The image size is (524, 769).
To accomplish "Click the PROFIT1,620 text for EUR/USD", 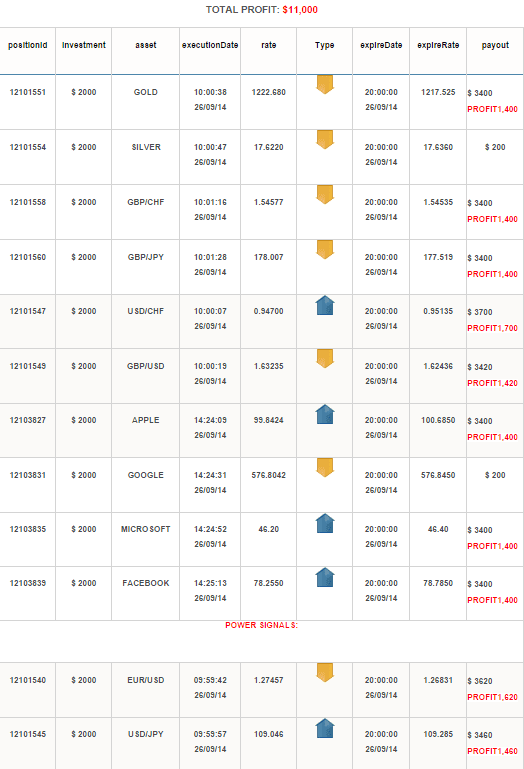I will (x=493, y=697).
